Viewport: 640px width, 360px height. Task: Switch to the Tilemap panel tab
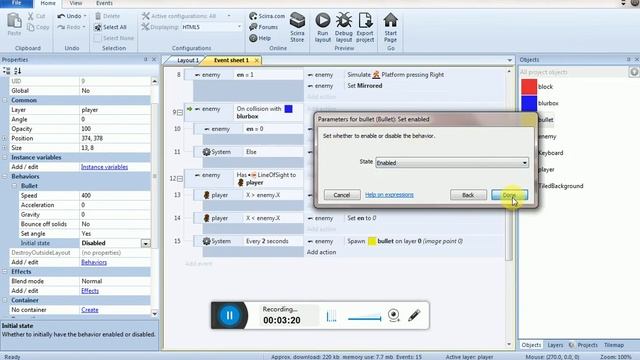click(613, 345)
